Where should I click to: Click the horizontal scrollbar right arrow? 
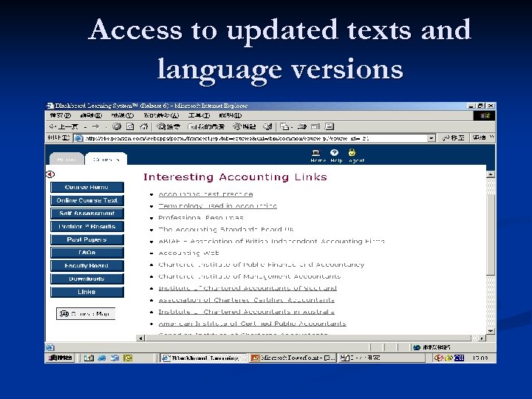[482, 338]
